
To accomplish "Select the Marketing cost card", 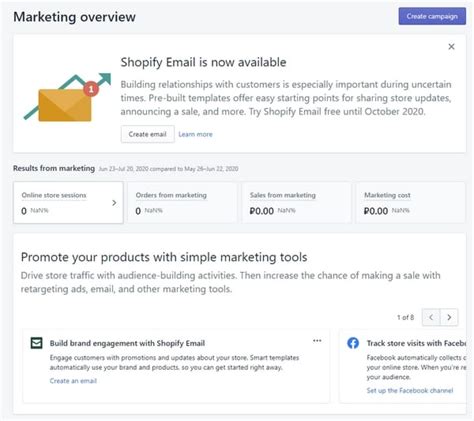I will pyautogui.click(x=410, y=202).
